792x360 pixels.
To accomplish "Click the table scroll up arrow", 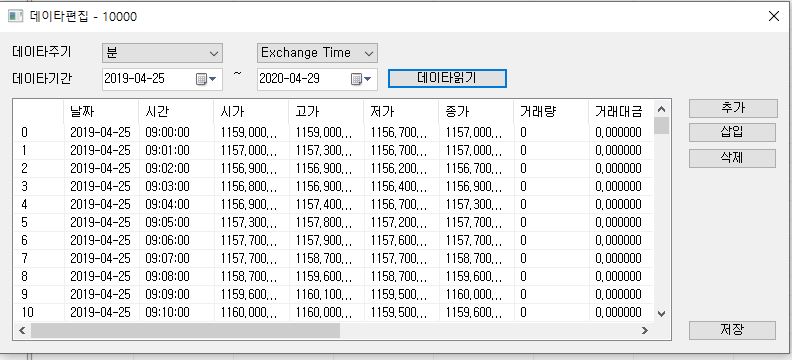I will click(x=661, y=109).
